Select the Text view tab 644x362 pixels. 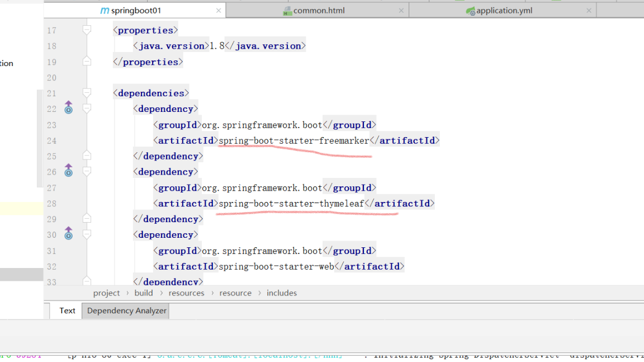67,311
